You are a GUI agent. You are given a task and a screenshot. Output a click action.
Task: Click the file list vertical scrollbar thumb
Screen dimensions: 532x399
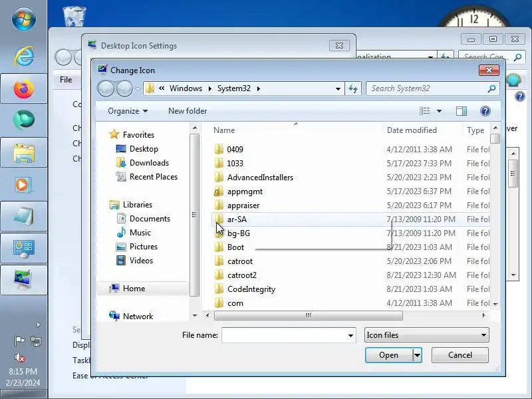click(495, 139)
